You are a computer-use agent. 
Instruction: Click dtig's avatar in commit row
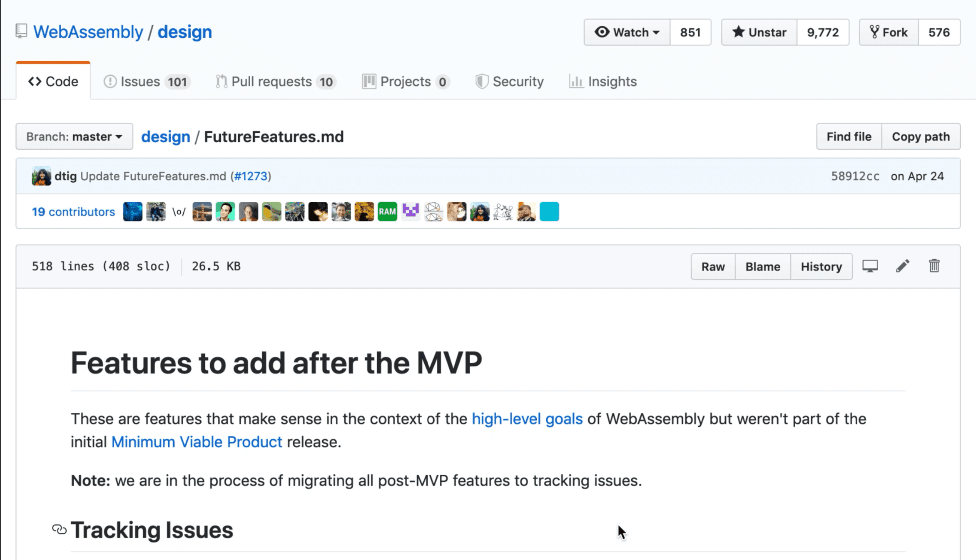(x=41, y=176)
